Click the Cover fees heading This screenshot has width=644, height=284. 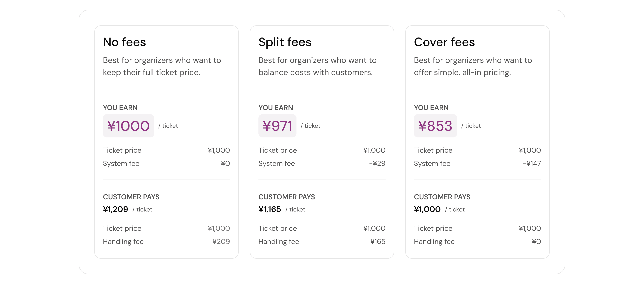tap(444, 42)
